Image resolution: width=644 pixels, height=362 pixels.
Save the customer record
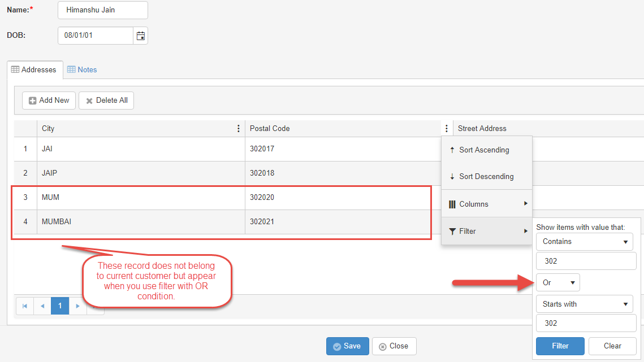pyautogui.click(x=348, y=346)
